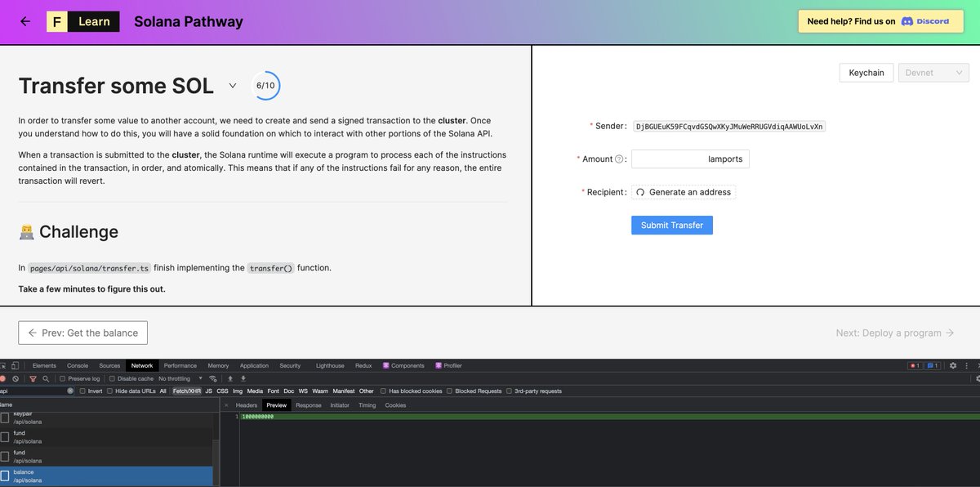The height and width of the screenshot is (487, 980).
Task: Filter requests by CSS type
Action: tap(222, 391)
